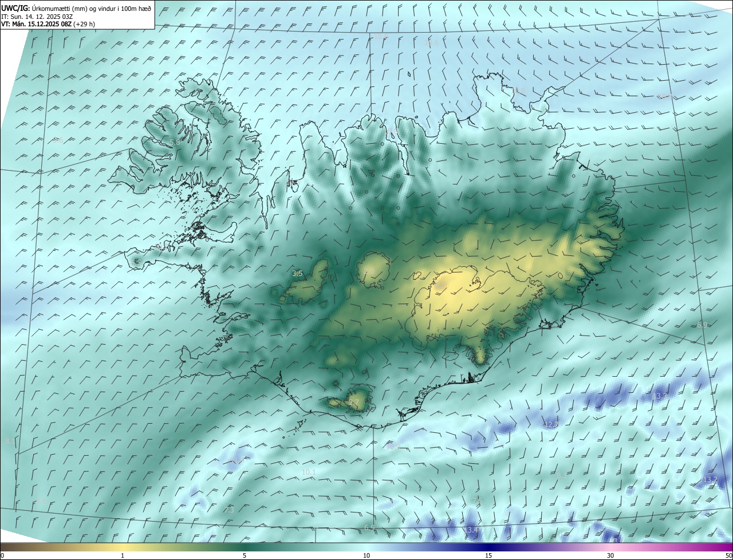
Task: Click the '13.2' value label in the southeast sea
Action: point(710,479)
